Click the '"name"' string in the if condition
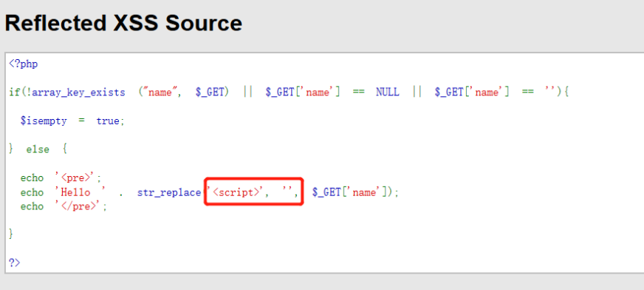This screenshot has height=290, width=644. coord(160,92)
